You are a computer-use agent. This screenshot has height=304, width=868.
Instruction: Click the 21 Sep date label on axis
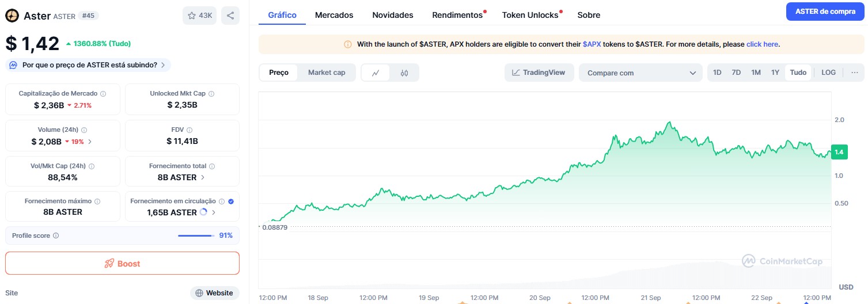coord(651,298)
